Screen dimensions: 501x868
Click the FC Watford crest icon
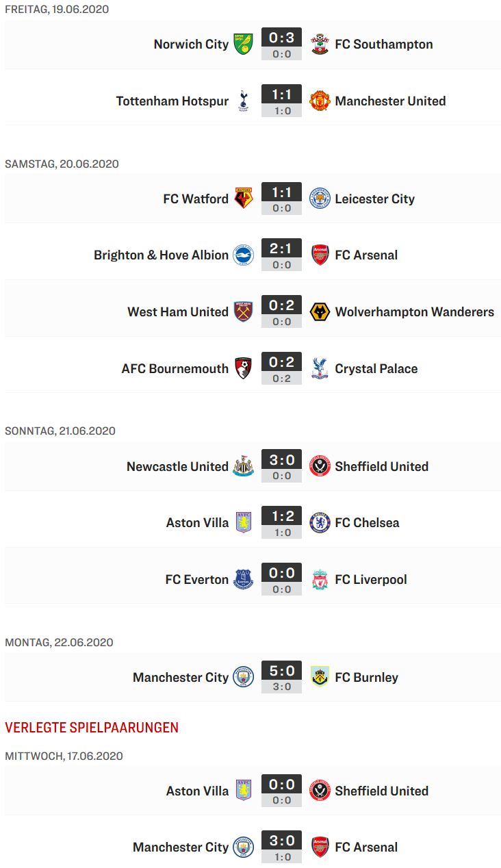click(x=243, y=199)
